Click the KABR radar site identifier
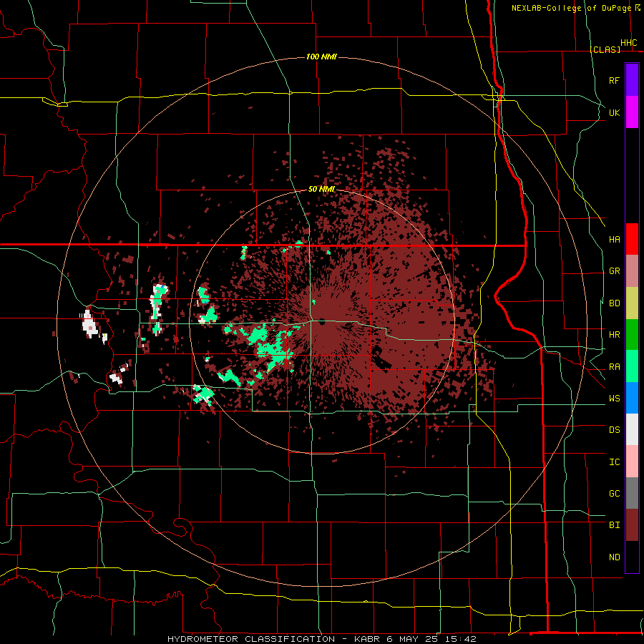Screen dimensions: 644x644 [368, 639]
